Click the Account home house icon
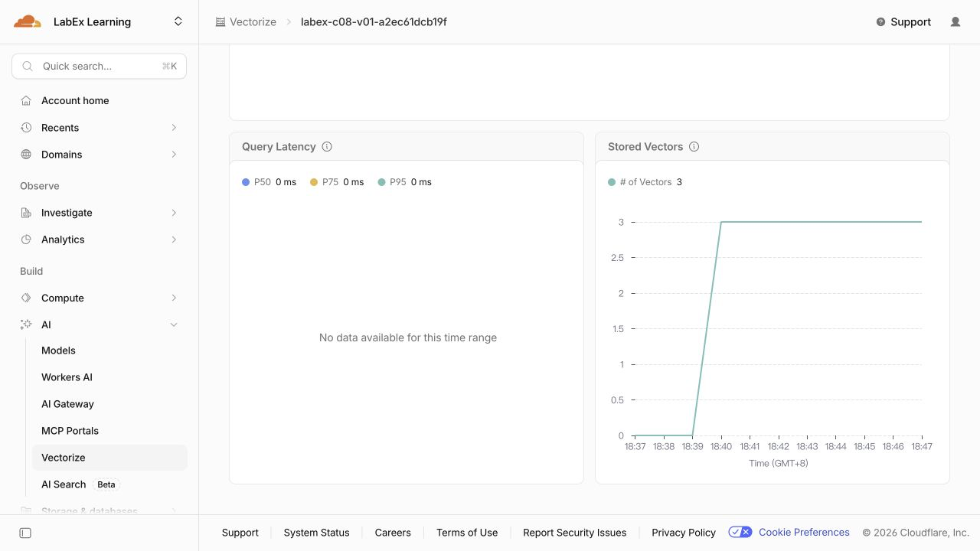 pos(26,101)
